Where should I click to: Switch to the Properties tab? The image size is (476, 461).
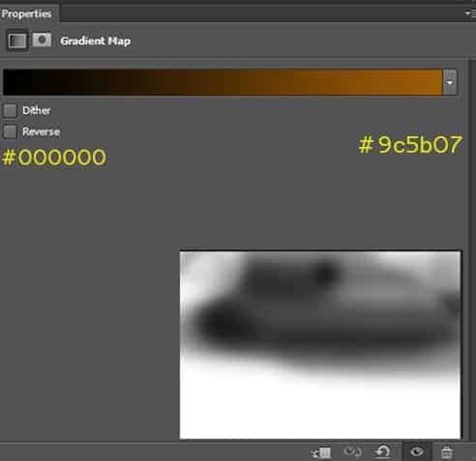[x=26, y=14]
